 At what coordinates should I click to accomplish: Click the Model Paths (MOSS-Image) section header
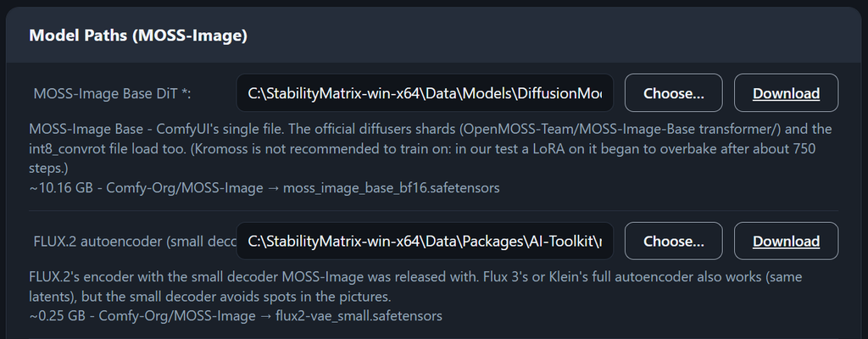[138, 36]
